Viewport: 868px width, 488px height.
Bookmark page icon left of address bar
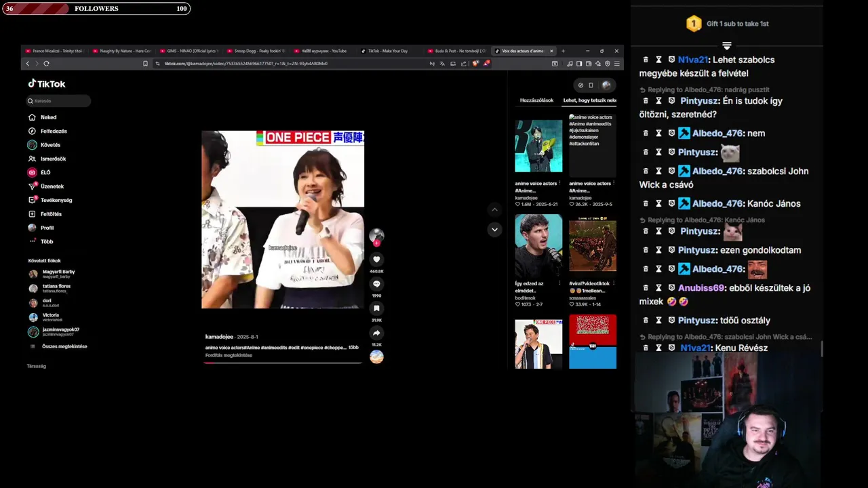click(145, 64)
